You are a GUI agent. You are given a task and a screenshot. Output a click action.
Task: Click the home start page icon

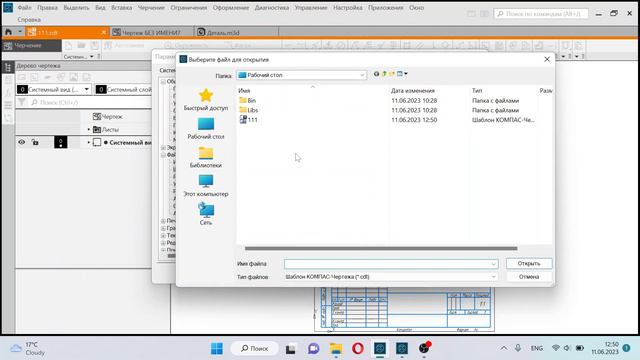point(8,32)
